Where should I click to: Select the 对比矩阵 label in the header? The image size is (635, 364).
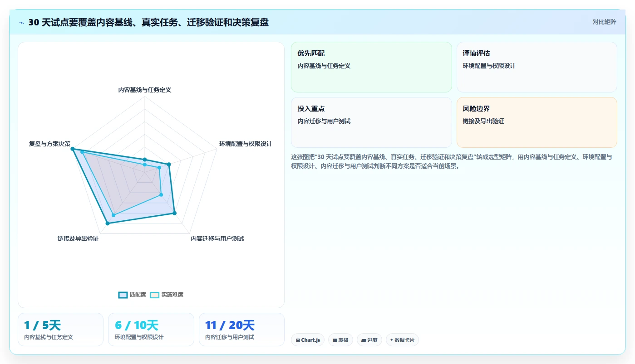(x=604, y=22)
